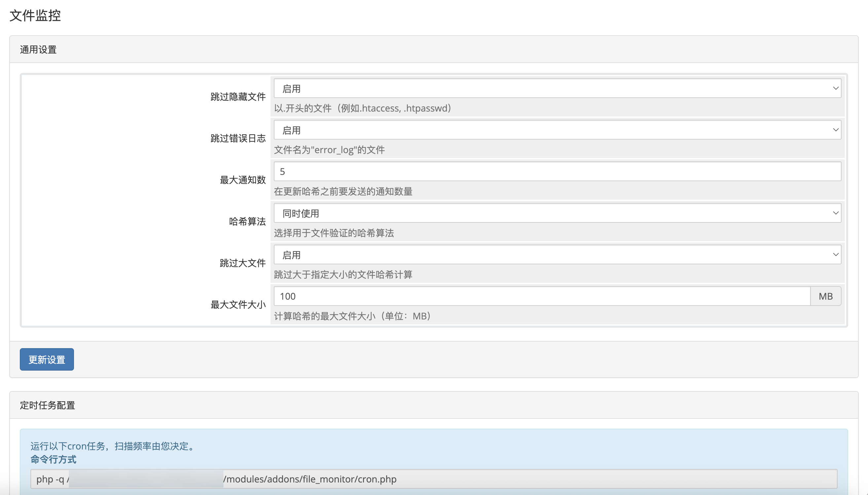Viewport: 868px width, 495px height.
Task: Click the 通用设置 section header
Action: 38,49
